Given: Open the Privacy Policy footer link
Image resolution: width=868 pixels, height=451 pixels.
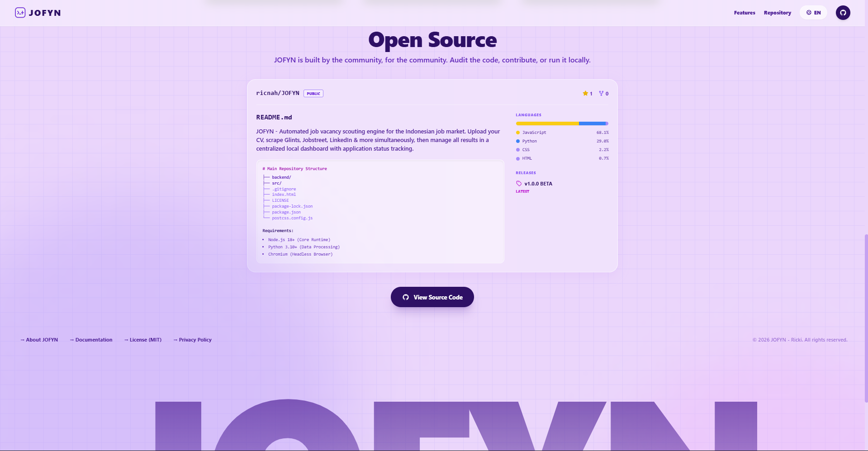Looking at the screenshot, I should (x=192, y=340).
